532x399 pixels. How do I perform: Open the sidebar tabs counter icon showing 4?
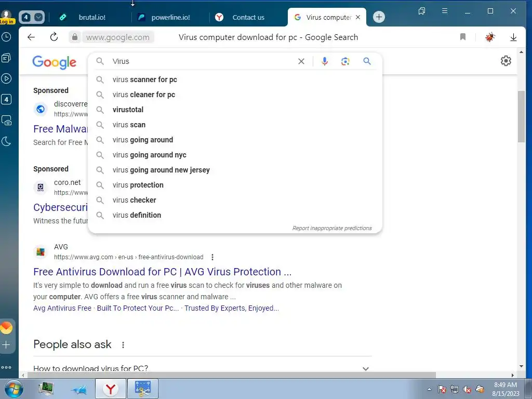(x=6, y=99)
